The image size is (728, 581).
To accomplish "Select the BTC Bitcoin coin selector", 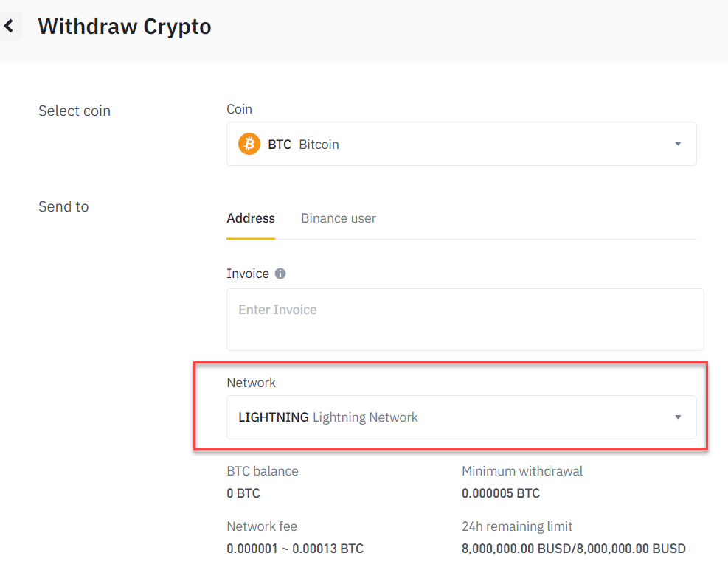I will [x=462, y=144].
